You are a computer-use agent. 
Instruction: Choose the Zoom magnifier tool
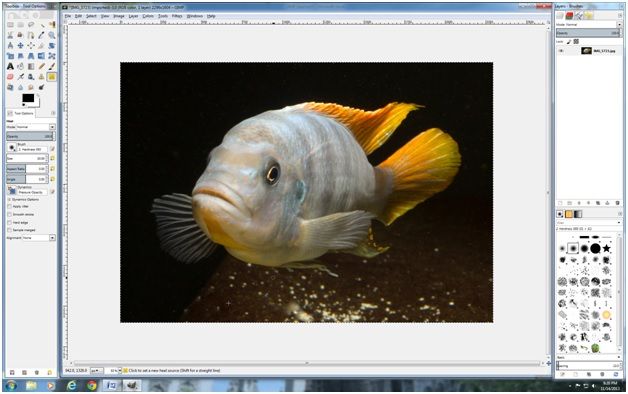(x=52, y=35)
